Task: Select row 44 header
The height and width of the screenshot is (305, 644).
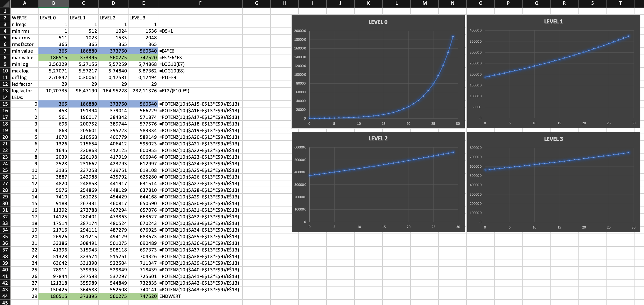Action: [x=5, y=296]
